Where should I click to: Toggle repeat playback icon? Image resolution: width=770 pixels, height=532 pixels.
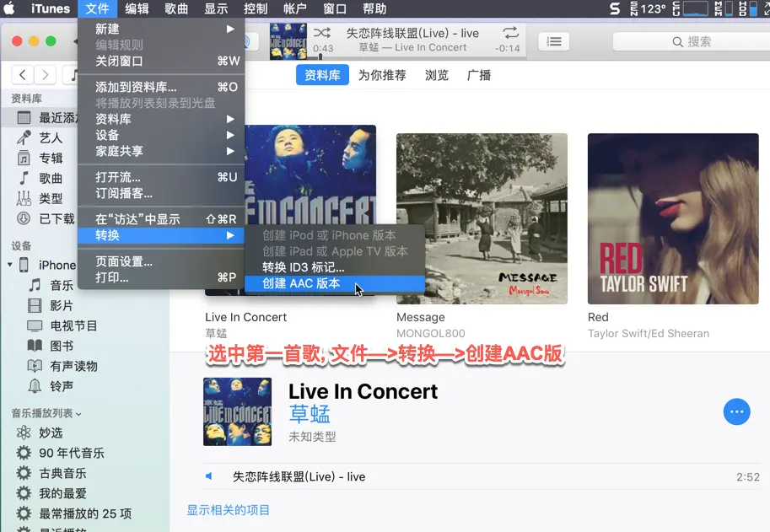(511, 33)
